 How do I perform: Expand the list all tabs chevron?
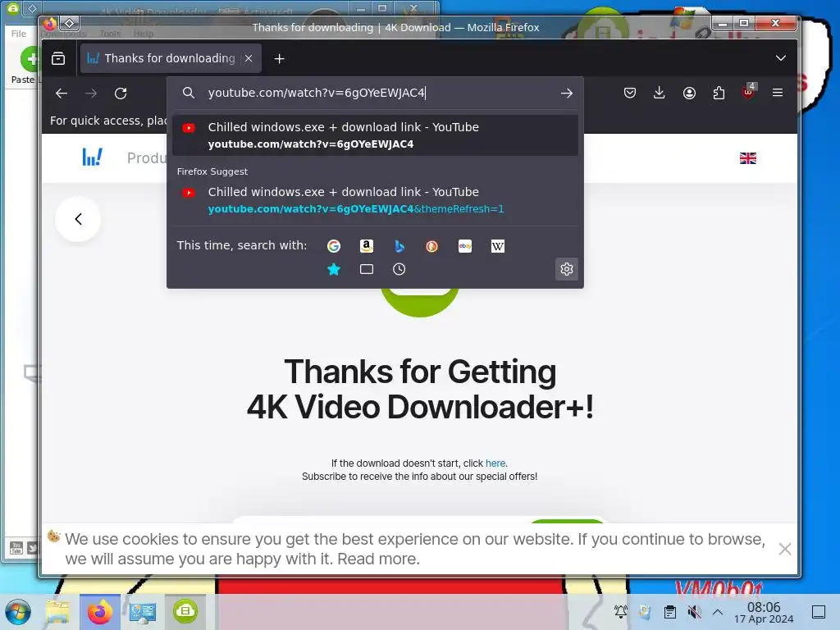tap(781, 58)
